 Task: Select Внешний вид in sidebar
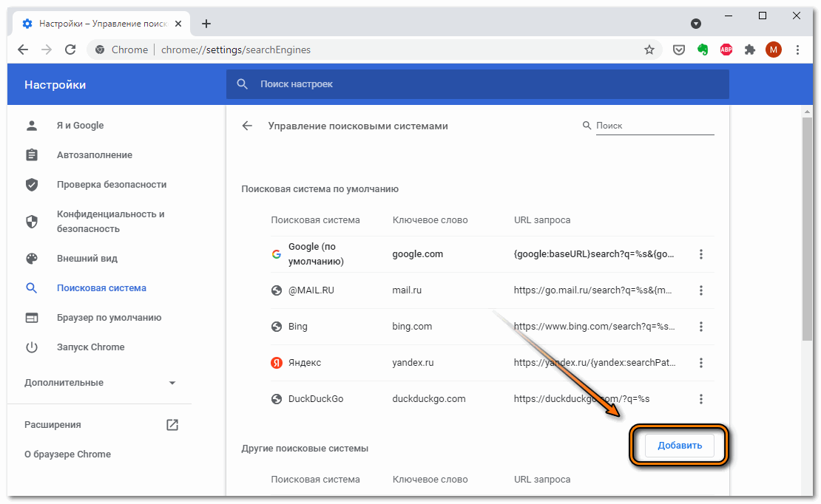pyautogui.click(x=87, y=259)
